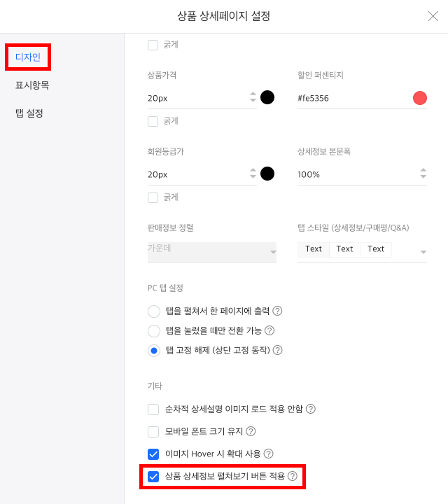The width and height of the screenshot is (448, 504).
Task: Increase 상세정보 본문폭 100% stepper
Action: point(423,170)
